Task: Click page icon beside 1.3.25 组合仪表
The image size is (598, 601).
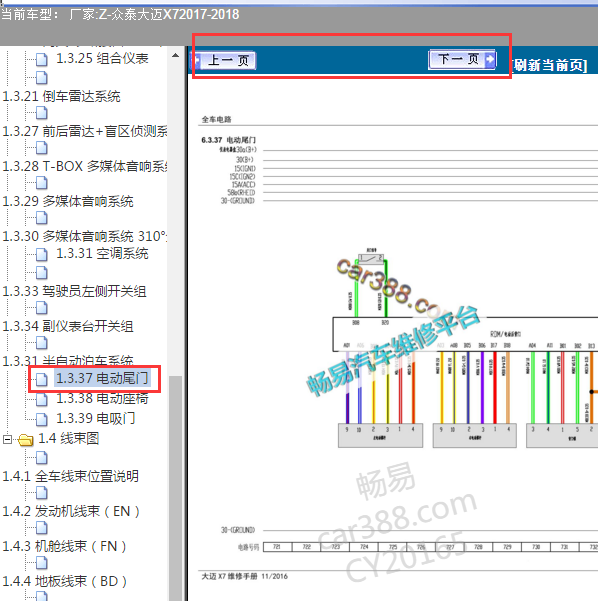Action: tap(42, 59)
